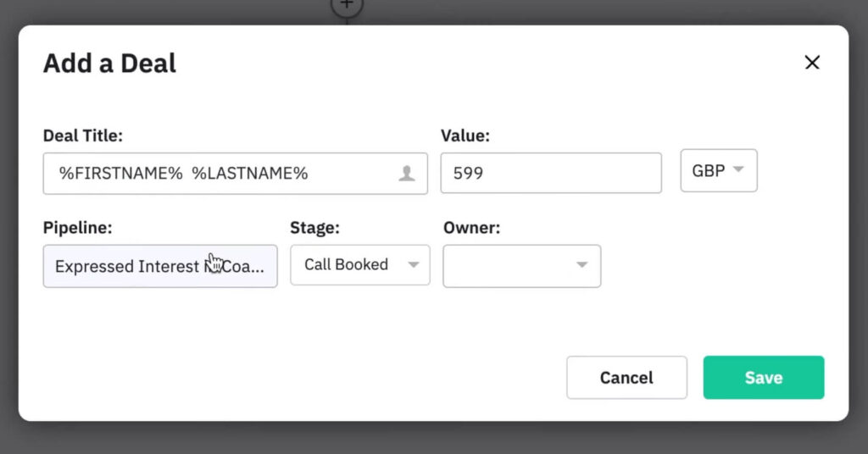Viewport: 868px width, 454px height.
Task: Click the "Deal Title:" label
Action: pyautogui.click(x=83, y=136)
